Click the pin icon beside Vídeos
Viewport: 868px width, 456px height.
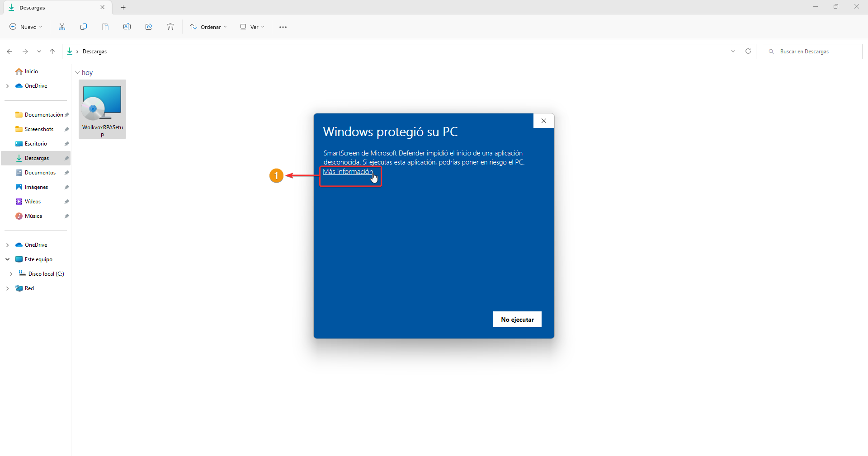pos(67,202)
